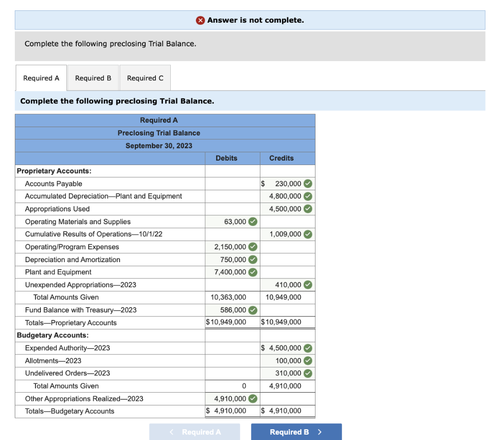Click the Depreciation and Amortization debit cell
Viewport: 504px width, 440px height.
(x=232, y=260)
